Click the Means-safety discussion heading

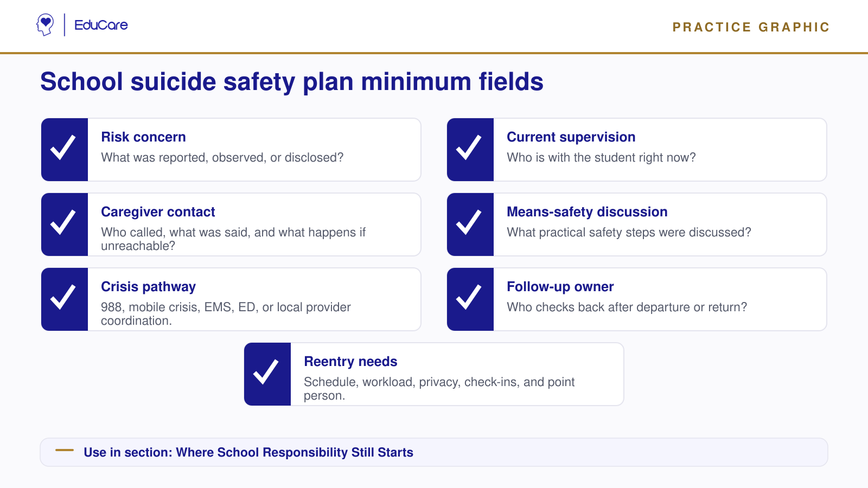click(x=587, y=212)
